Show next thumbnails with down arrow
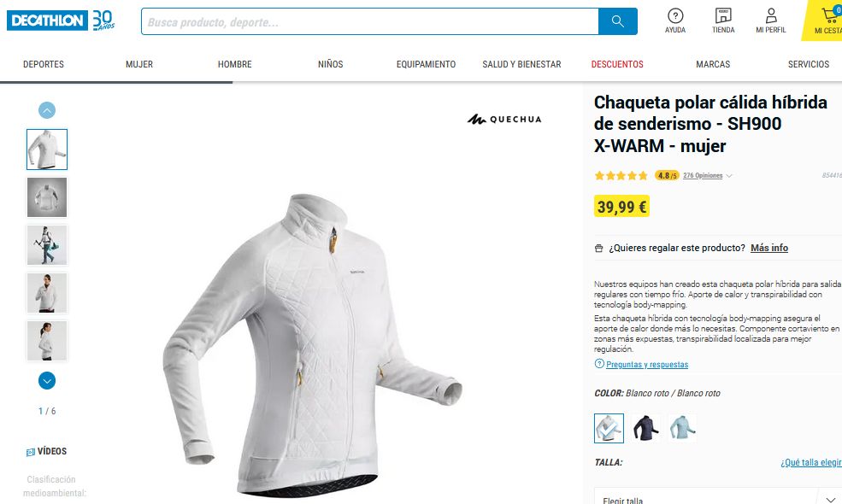 click(47, 380)
